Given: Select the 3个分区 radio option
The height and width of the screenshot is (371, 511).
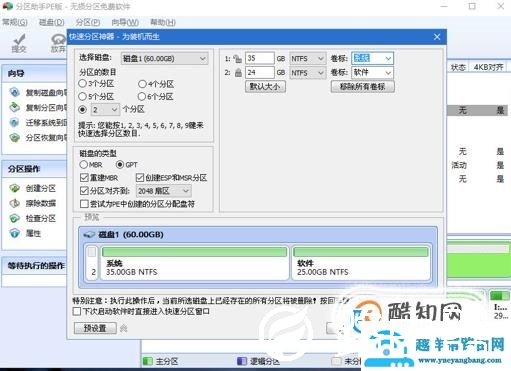Looking at the screenshot, I should (x=82, y=84).
